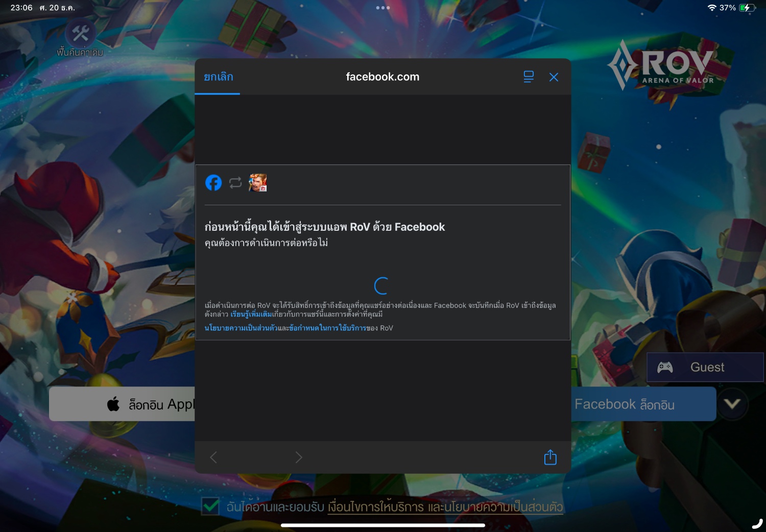Tap the browser back arrow
The width and height of the screenshot is (766, 532).
tap(213, 457)
